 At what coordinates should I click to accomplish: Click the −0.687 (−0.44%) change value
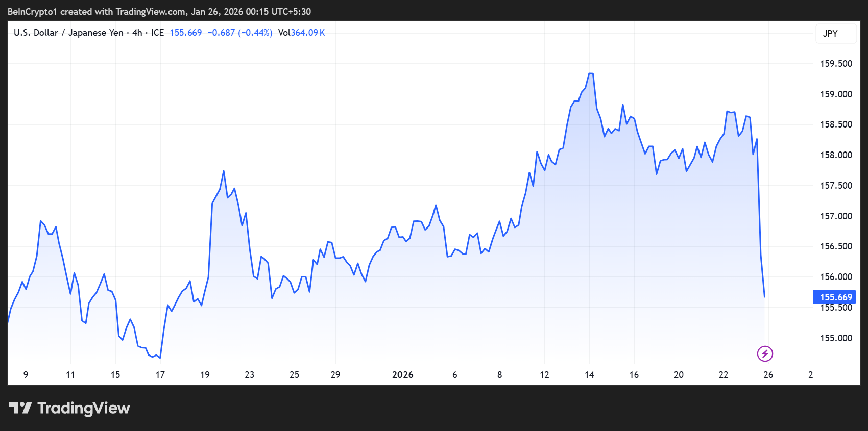tap(239, 33)
